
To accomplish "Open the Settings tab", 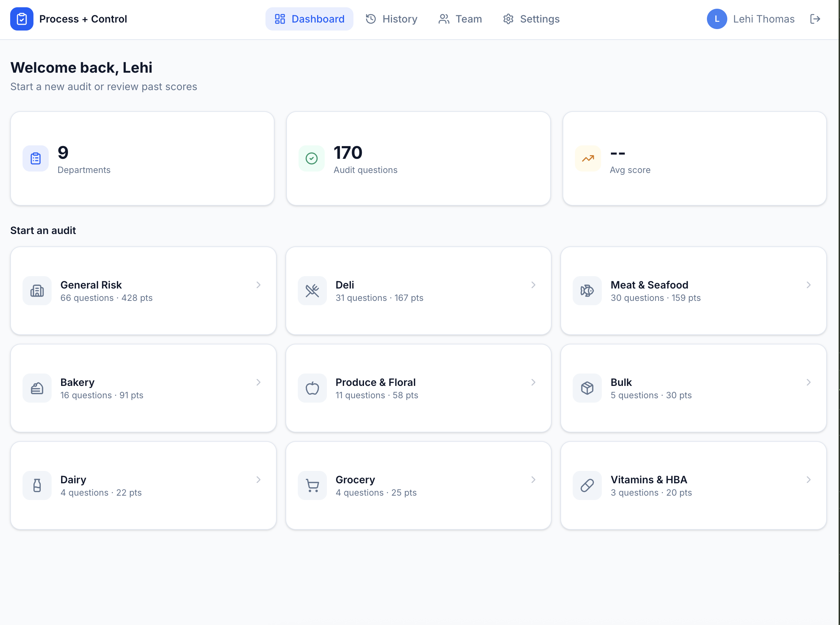I will pos(531,19).
